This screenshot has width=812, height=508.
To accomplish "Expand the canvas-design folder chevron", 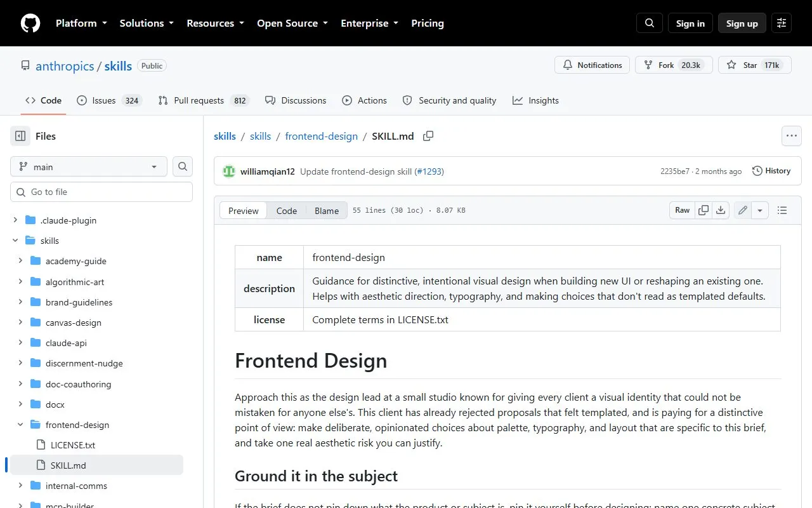I will pyautogui.click(x=20, y=323).
